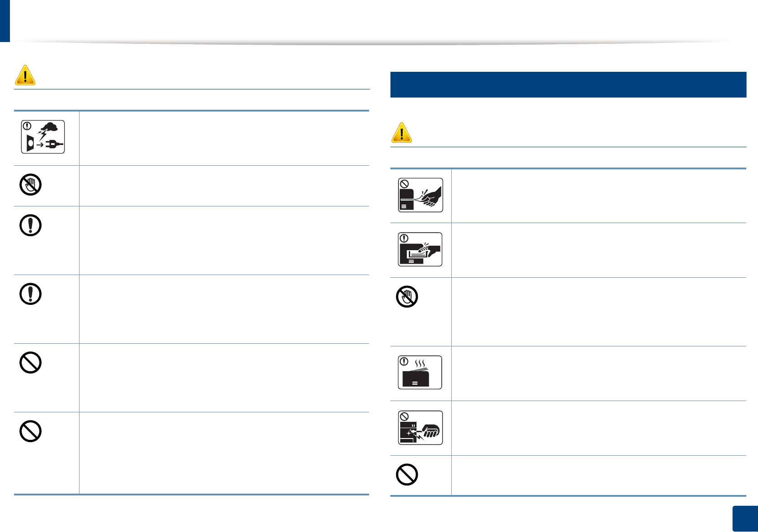Click the blank cell beside hot paper icon
Viewport: 758px width, 532px height.
coord(599,373)
